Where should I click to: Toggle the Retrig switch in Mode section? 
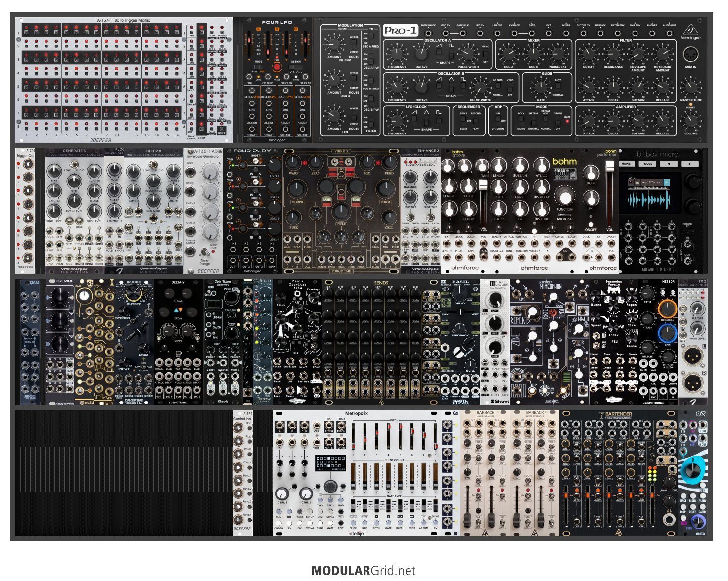coord(533,121)
